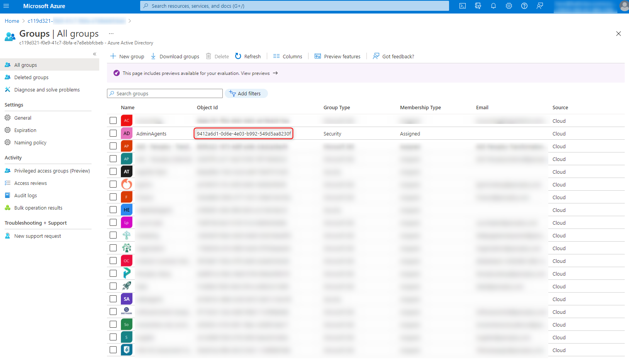Open the more options ellipsis beside title
Screen dimensions: 629x364
coord(111,34)
